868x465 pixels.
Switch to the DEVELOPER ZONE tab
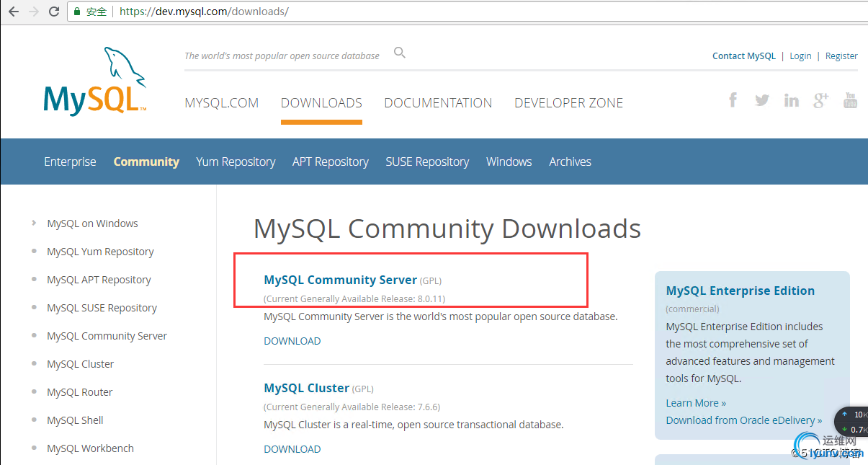(569, 103)
